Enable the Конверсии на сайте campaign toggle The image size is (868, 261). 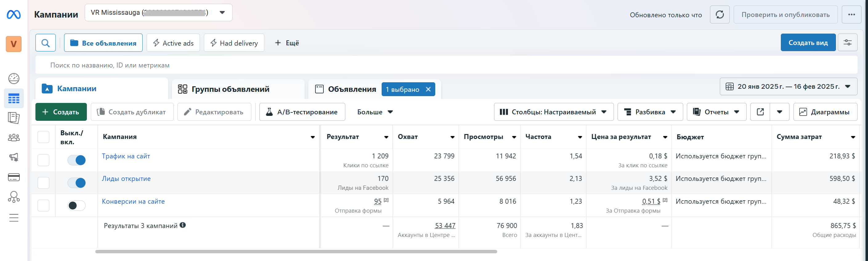pyautogui.click(x=76, y=205)
